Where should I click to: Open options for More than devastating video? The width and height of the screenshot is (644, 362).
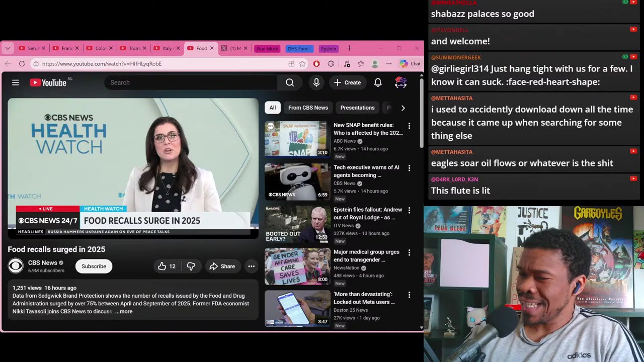[x=409, y=295]
